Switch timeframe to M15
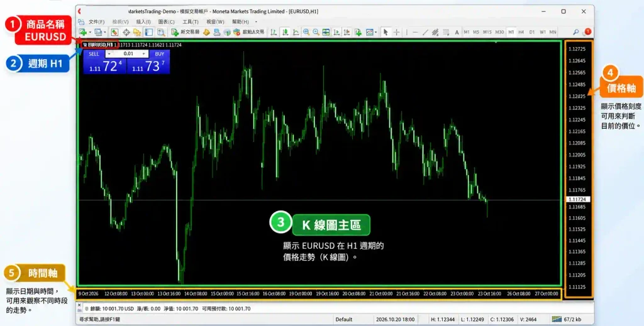The image size is (644, 326). [x=487, y=32]
